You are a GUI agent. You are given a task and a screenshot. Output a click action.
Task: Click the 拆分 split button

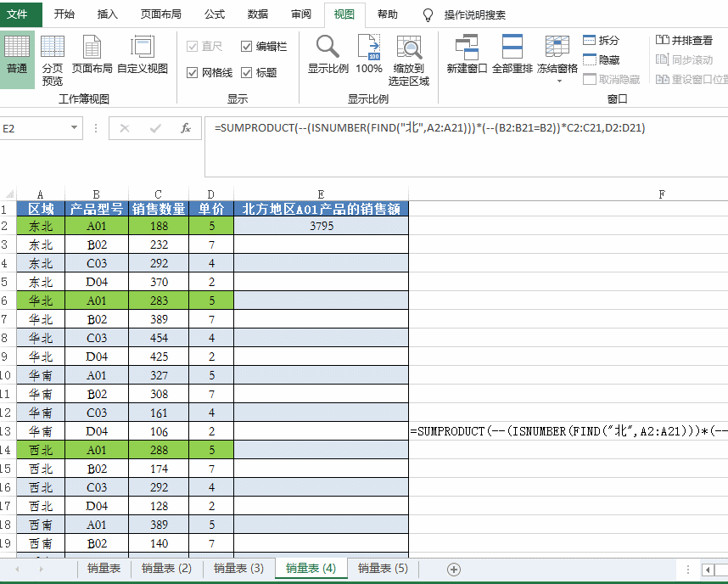(x=602, y=40)
